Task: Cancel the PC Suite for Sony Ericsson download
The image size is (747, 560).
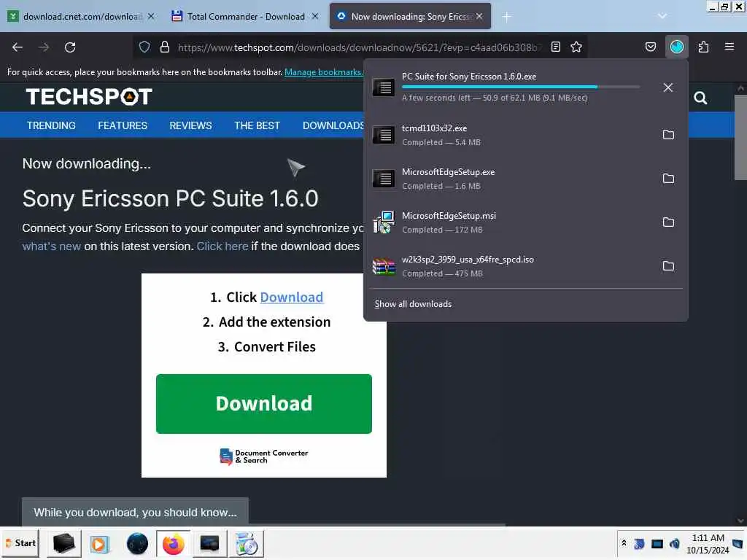Action: coord(668,87)
